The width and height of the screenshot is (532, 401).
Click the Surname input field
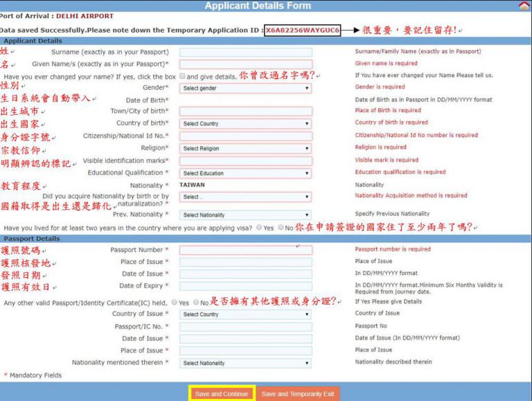[x=245, y=52]
